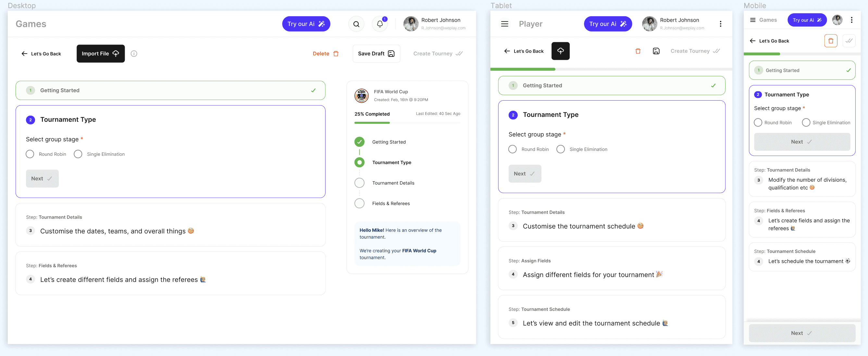Click the tablet cloud upload icon button
The width and height of the screenshot is (868, 356).
pyautogui.click(x=560, y=51)
